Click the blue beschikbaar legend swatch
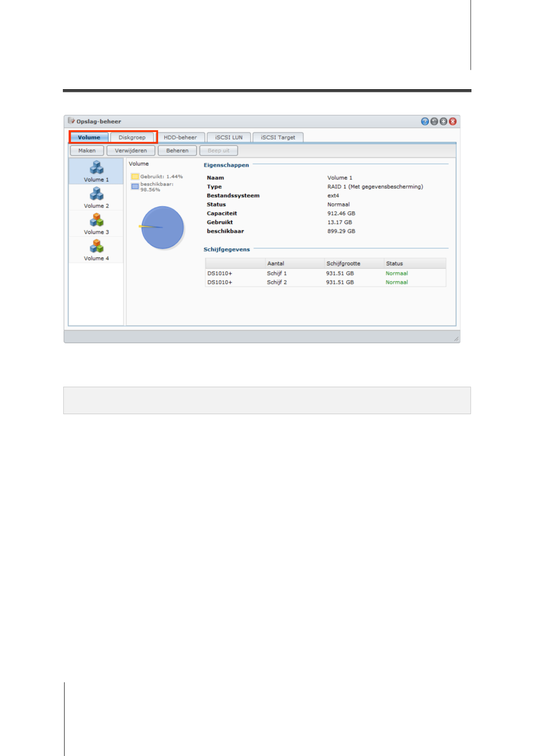The height and width of the screenshot is (756, 535). point(135,187)
